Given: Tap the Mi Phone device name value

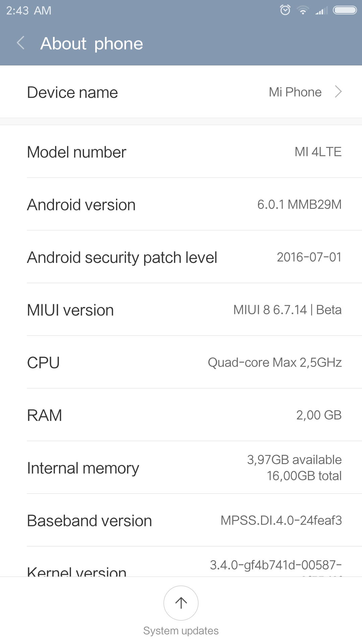Looking at the screenshot, I should tap(295, 92).
